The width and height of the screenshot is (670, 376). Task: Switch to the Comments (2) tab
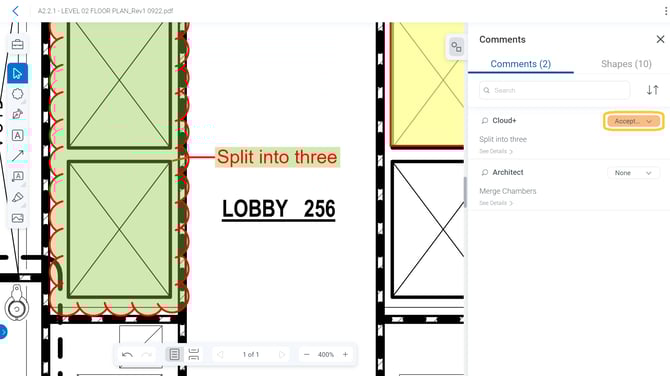(520, 64)
